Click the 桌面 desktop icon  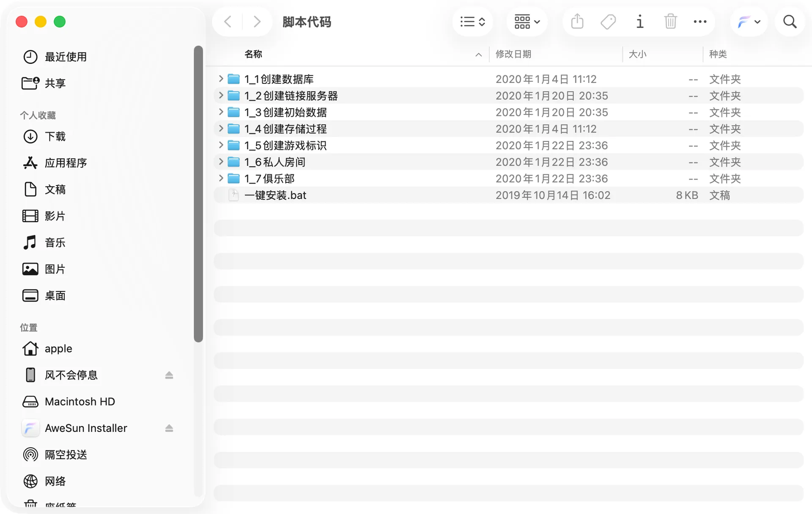pos(30,295)
